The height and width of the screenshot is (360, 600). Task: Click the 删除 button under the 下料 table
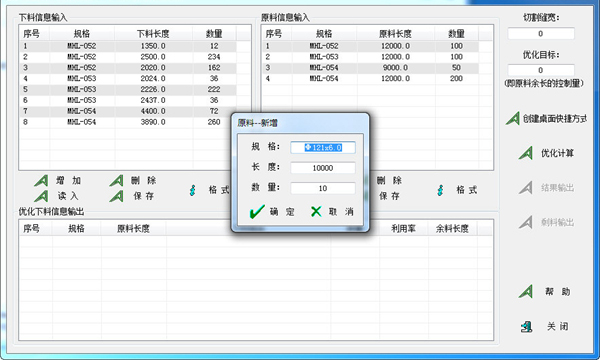[133, 180]
